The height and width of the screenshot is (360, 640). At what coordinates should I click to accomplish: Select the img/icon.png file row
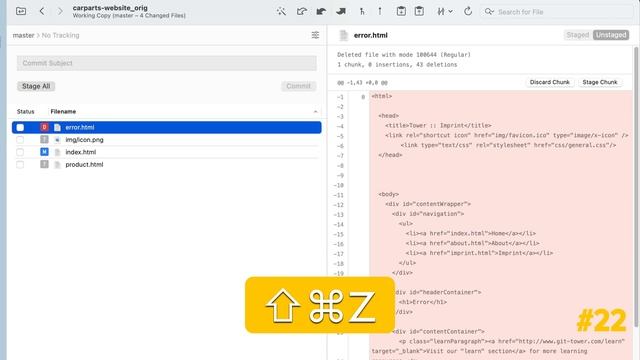point(167,140)
